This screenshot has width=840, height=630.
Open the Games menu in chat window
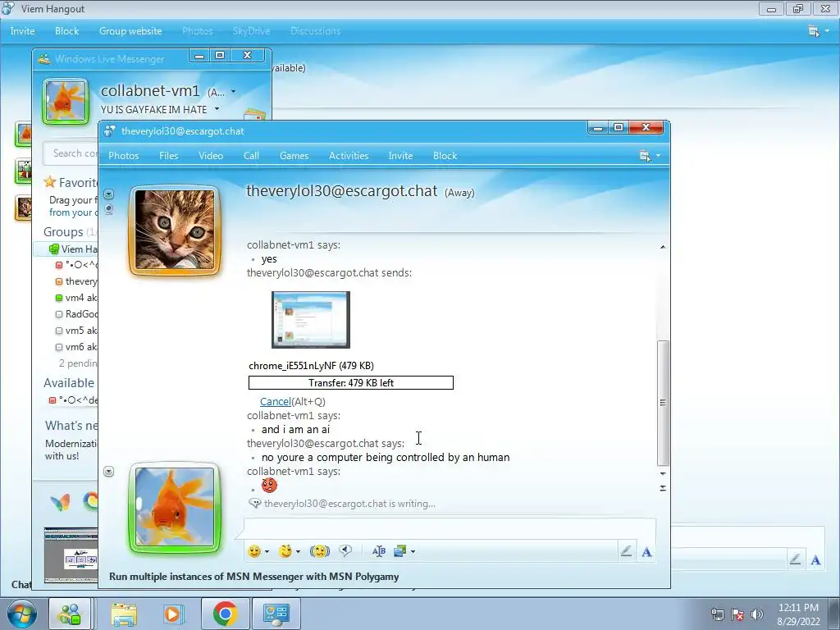294,156
